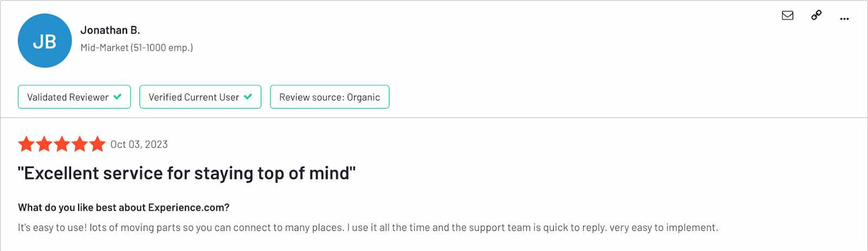
Task: Click the Mid-Market (51-1000 emp.) label
Action: tap(137, 48)
